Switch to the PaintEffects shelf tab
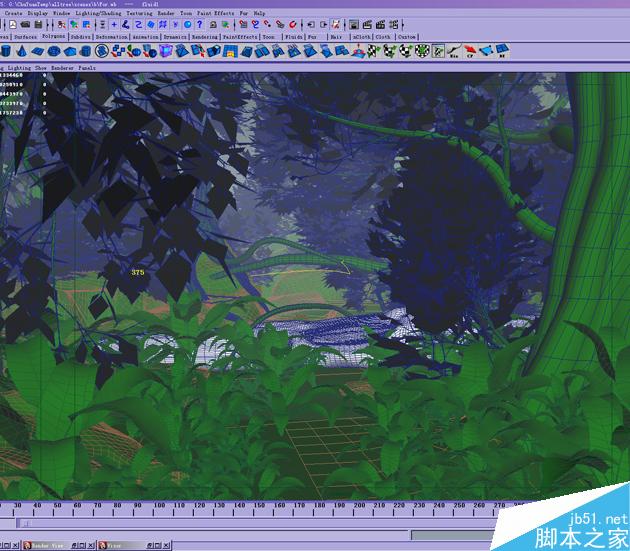Viewport: 630px width, 551px height. point(240,37)
